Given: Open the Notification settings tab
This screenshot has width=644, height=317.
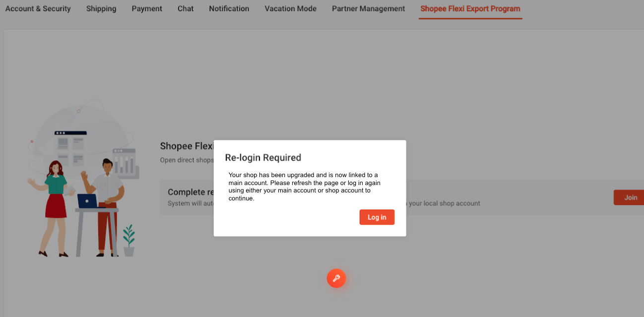Looking at the screenshot, I should pyautogui.click(x=229, y=9).
